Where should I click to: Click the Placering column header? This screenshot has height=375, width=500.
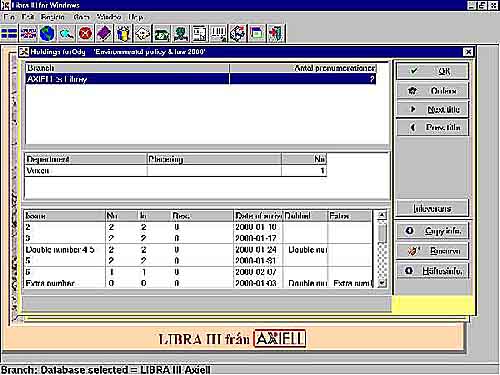(x=214, y=159)
